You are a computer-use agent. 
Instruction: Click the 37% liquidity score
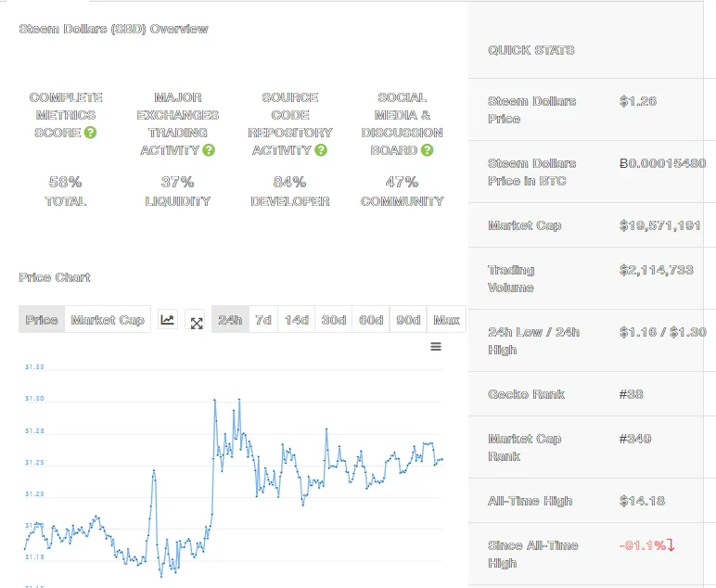[178, 182]
